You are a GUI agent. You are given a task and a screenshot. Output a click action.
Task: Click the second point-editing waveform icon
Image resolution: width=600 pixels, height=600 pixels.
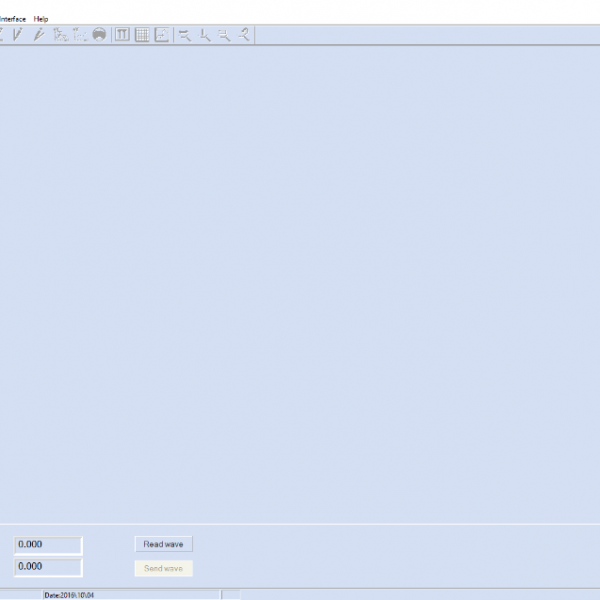79,35
